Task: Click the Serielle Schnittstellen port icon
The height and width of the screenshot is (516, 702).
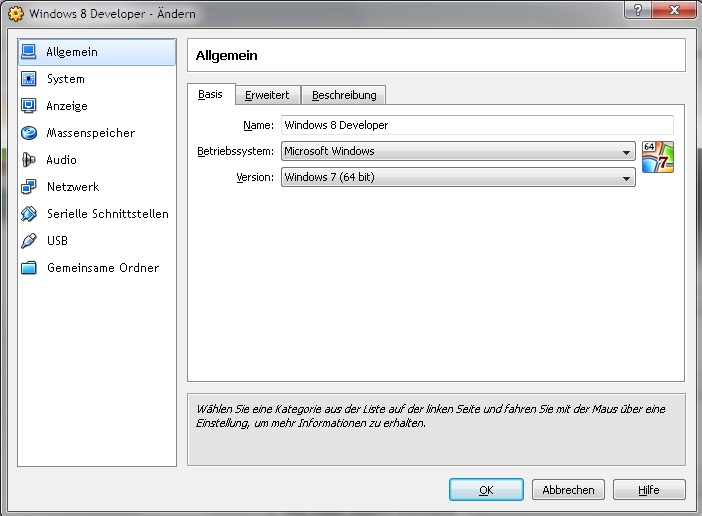Action: coord(29,213)
